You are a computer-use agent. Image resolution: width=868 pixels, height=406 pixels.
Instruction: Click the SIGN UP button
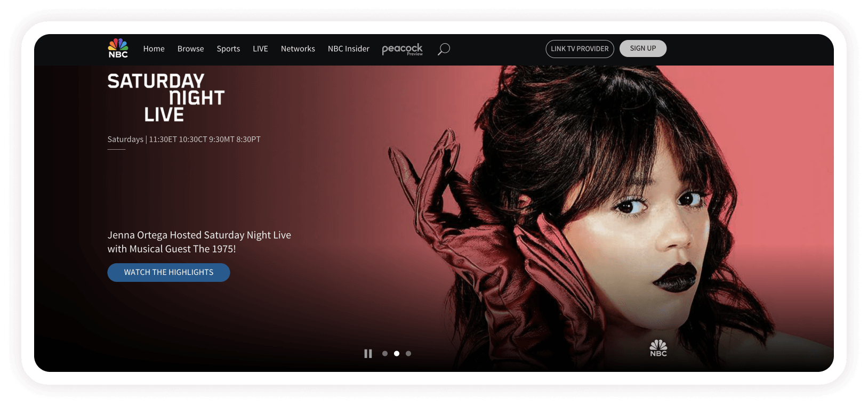tap(643, 48)
